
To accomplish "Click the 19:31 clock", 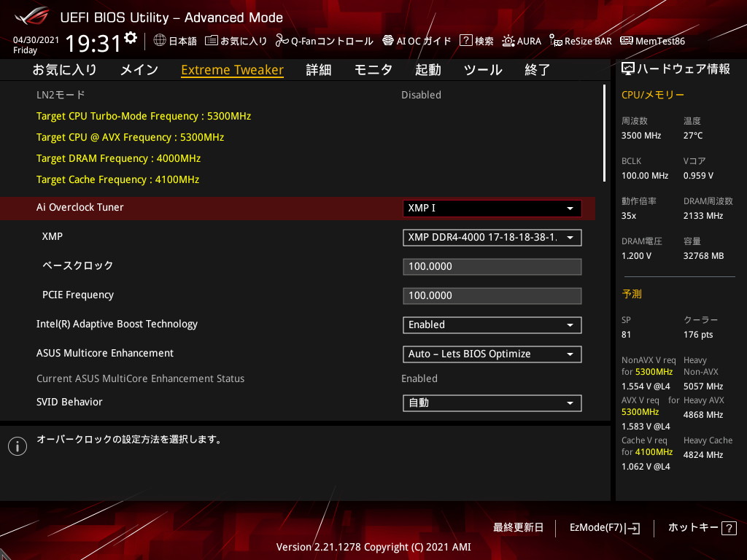I will tap(93, 43).
